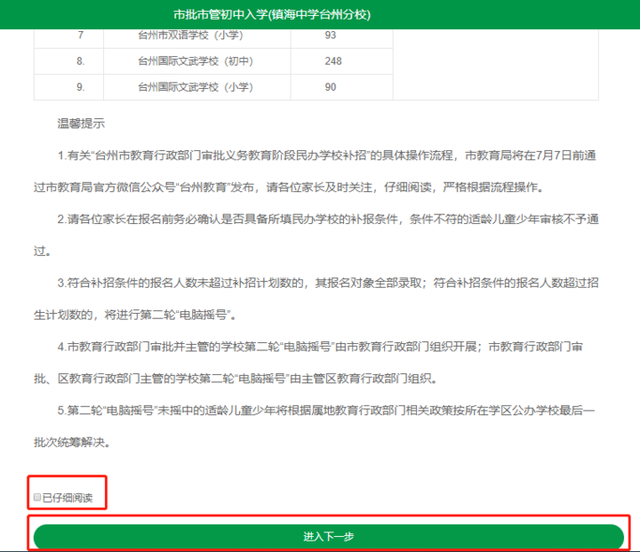Click the 进入下一步 button

point(329,536)
